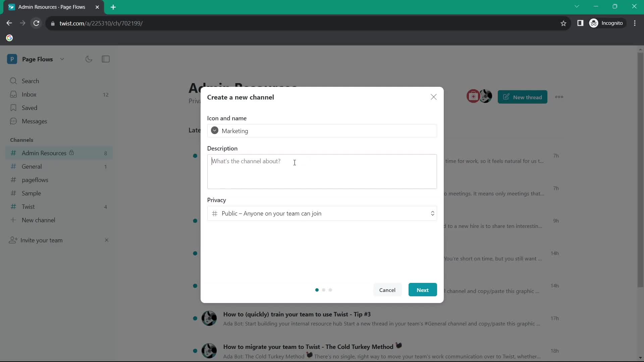
Task: Click the Next button to proceed
Action: [422, 290]
